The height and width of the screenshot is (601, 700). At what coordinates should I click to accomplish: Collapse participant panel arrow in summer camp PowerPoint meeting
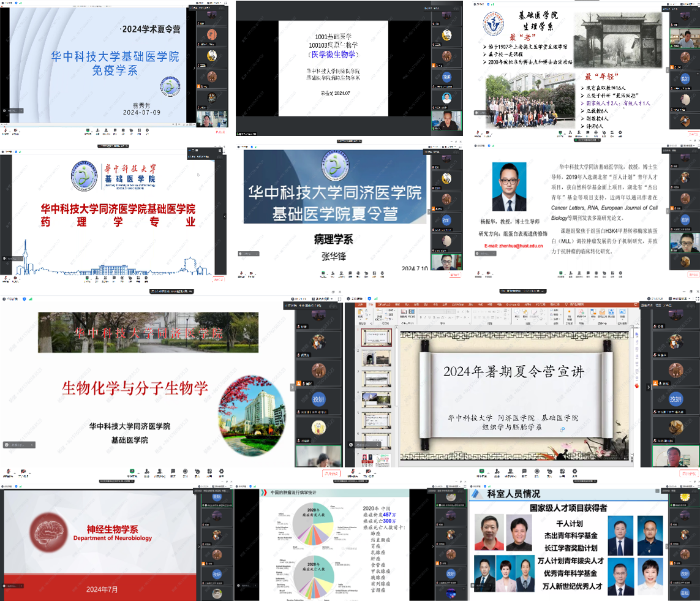coord(648,387)
